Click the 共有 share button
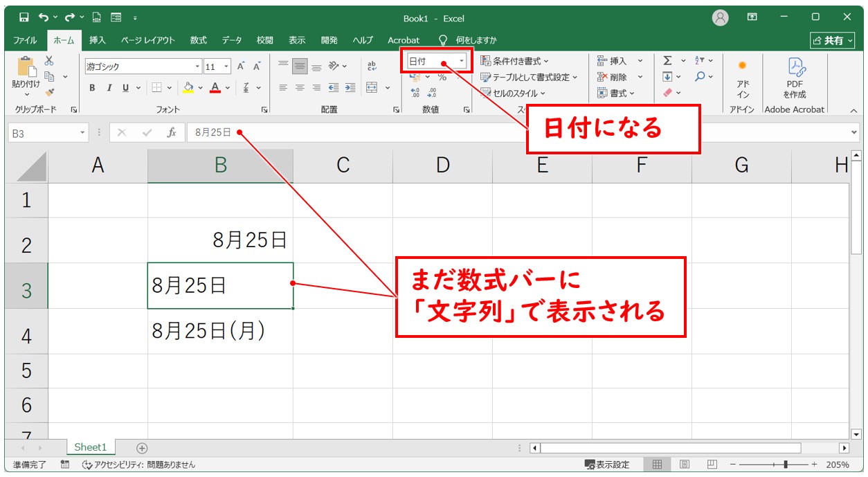Viewport: 868px width, 477px height. coord(833,41)
